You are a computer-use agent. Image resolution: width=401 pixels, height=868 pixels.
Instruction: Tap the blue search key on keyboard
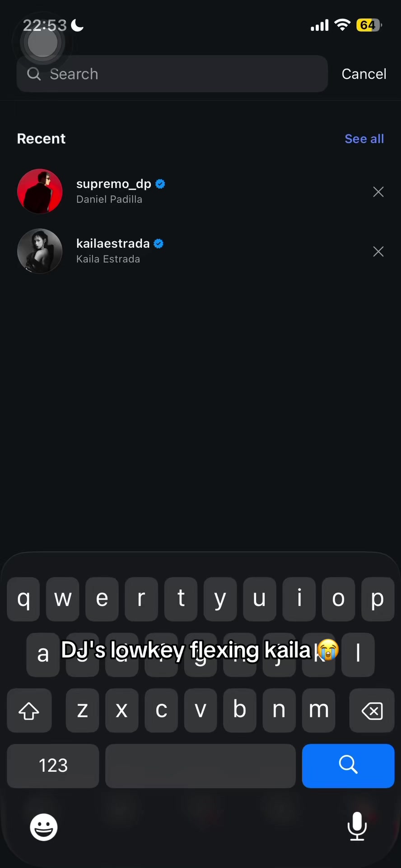[348, 766]
